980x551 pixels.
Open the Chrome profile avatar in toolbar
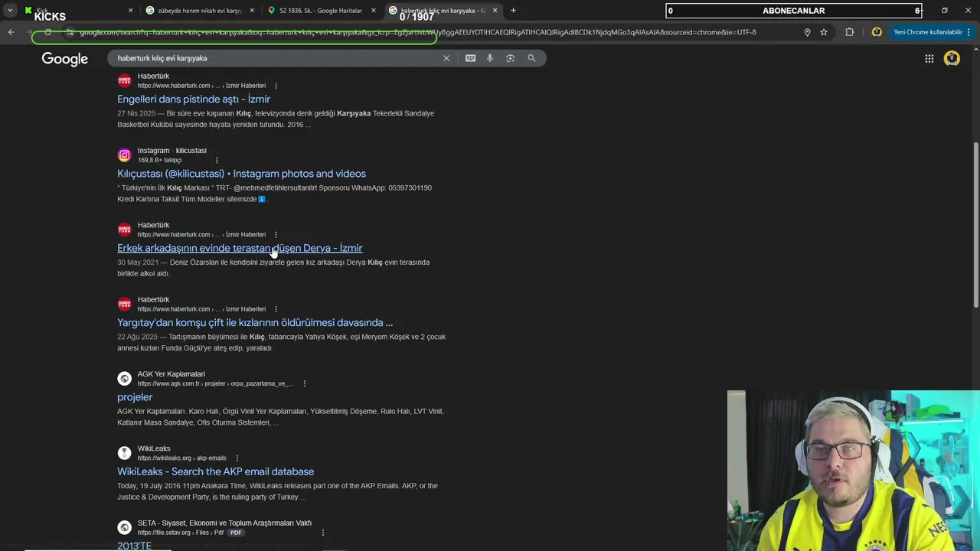click(877, 32)
